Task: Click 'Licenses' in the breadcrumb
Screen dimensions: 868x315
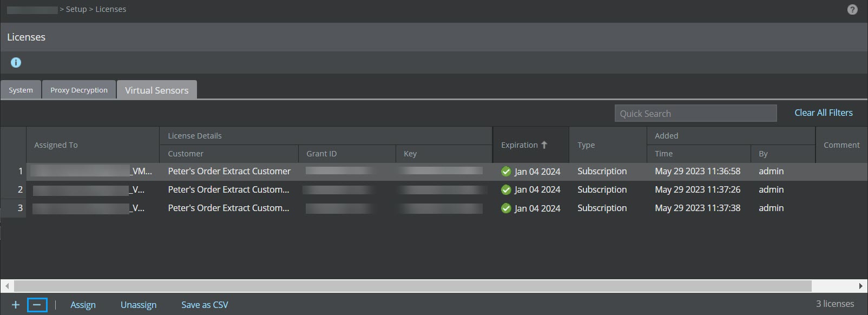Action: click(111, 9)
